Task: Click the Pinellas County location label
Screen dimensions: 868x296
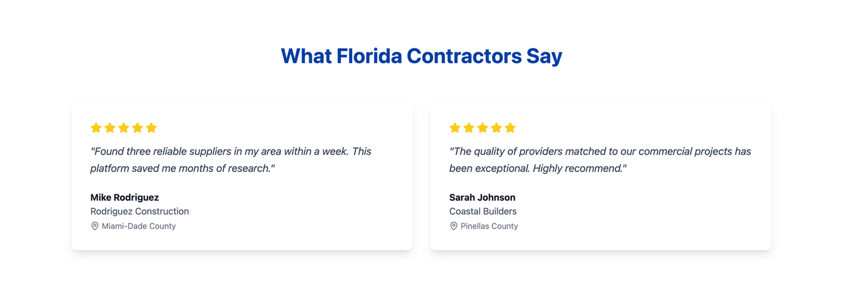Action: 489,226
